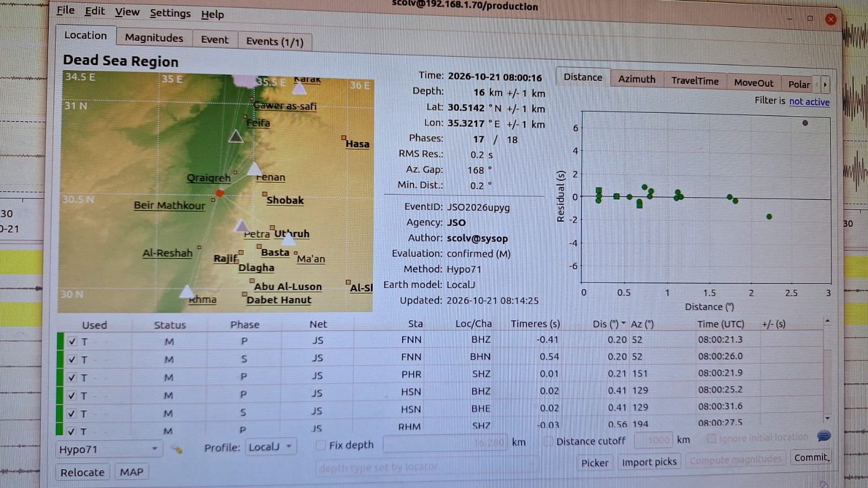Click the outlier residual point near 6 seconds

pos(805,123)
